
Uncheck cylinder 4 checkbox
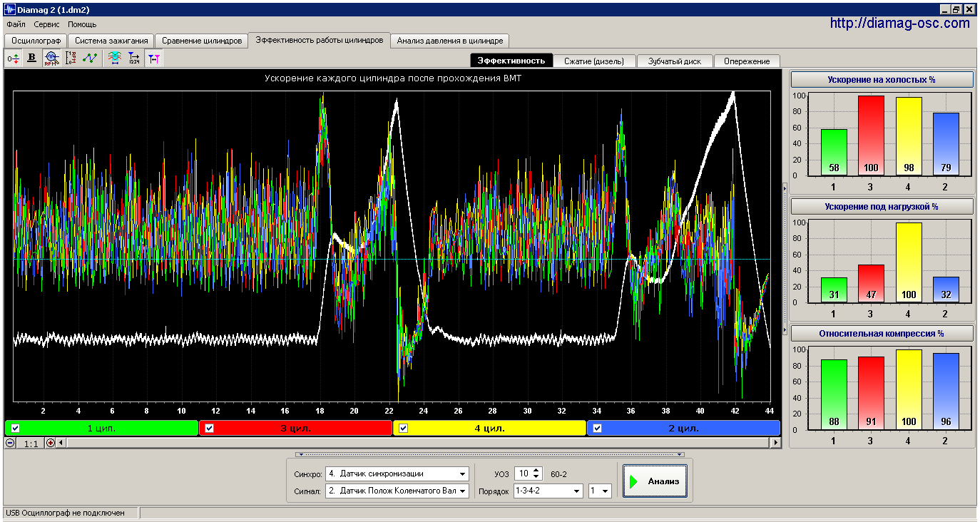(x=403, y=428)
